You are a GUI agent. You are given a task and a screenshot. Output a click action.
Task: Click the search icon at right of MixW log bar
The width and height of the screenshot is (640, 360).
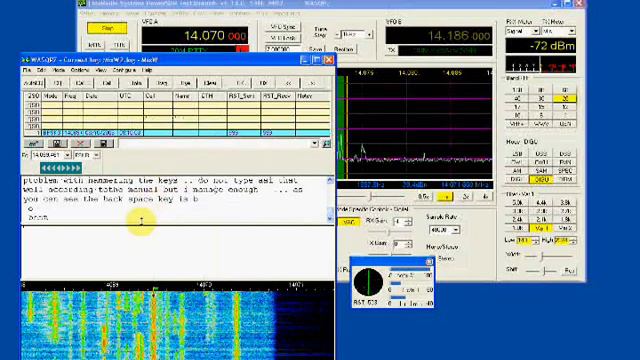327,144
